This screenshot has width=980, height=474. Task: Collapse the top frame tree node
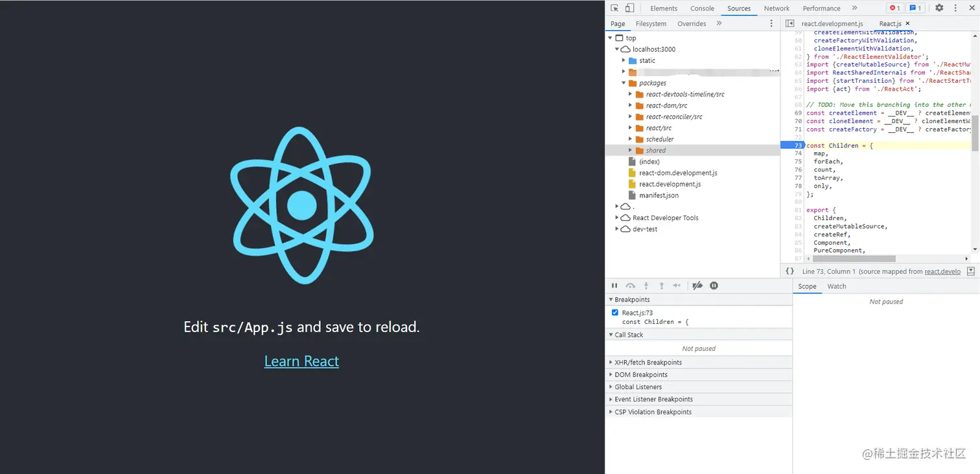(610, 38)
